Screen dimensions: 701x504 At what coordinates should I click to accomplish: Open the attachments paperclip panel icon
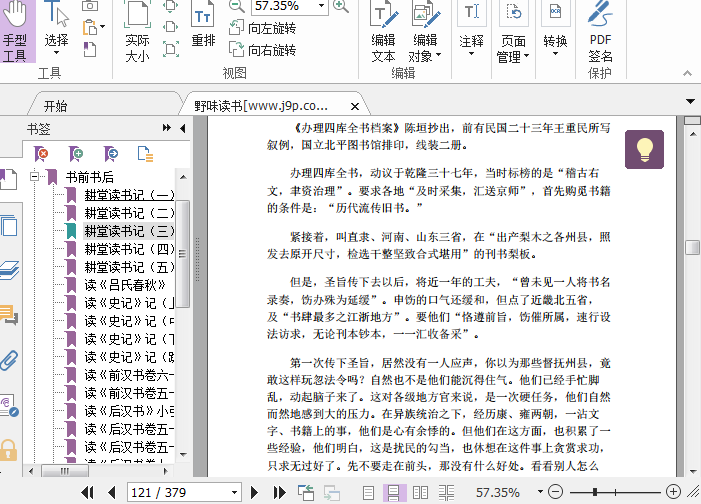click(9, 360)
